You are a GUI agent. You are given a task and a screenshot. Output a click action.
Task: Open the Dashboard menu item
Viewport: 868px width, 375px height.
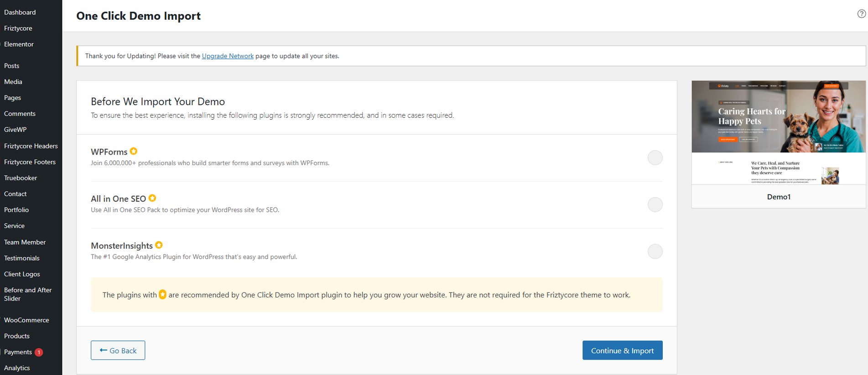[x=20, y=12]
